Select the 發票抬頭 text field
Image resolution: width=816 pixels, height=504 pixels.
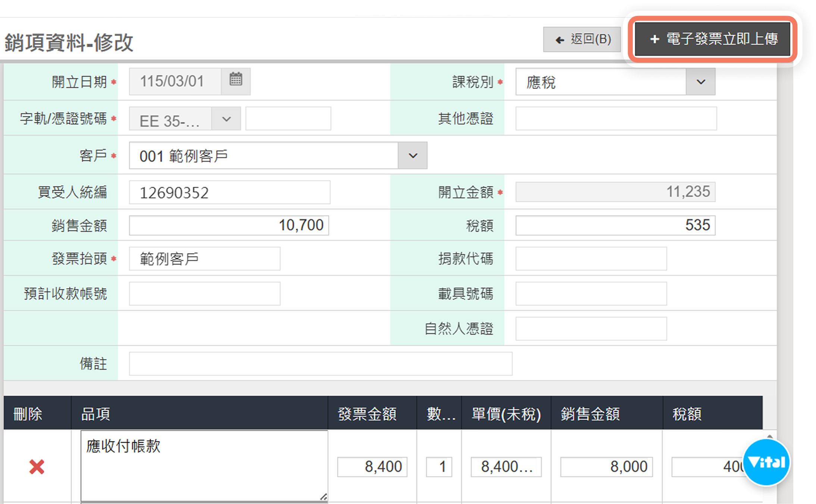[x=204, y=259]
